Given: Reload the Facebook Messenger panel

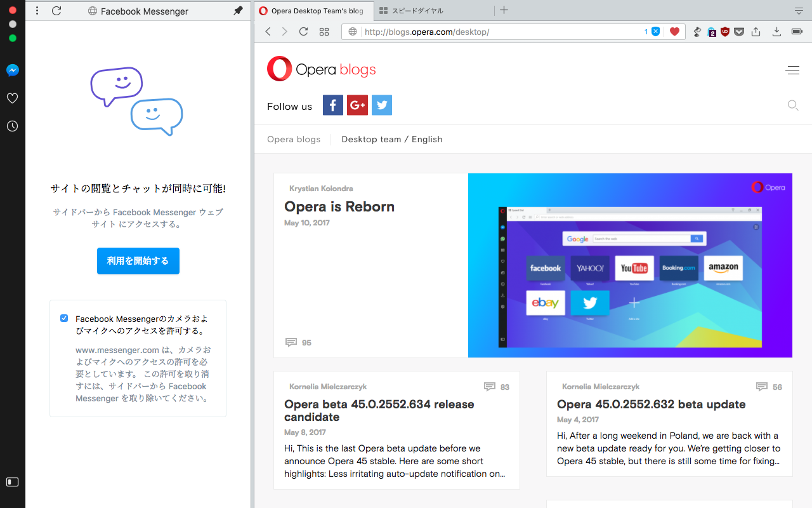Looking at the screenshot, I should pyautogui.click(x=56, y=11).
